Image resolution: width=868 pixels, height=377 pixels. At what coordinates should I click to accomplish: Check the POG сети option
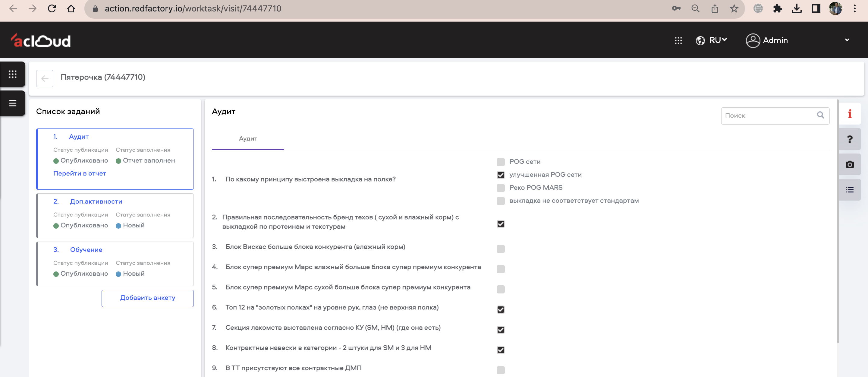point(500,162)
